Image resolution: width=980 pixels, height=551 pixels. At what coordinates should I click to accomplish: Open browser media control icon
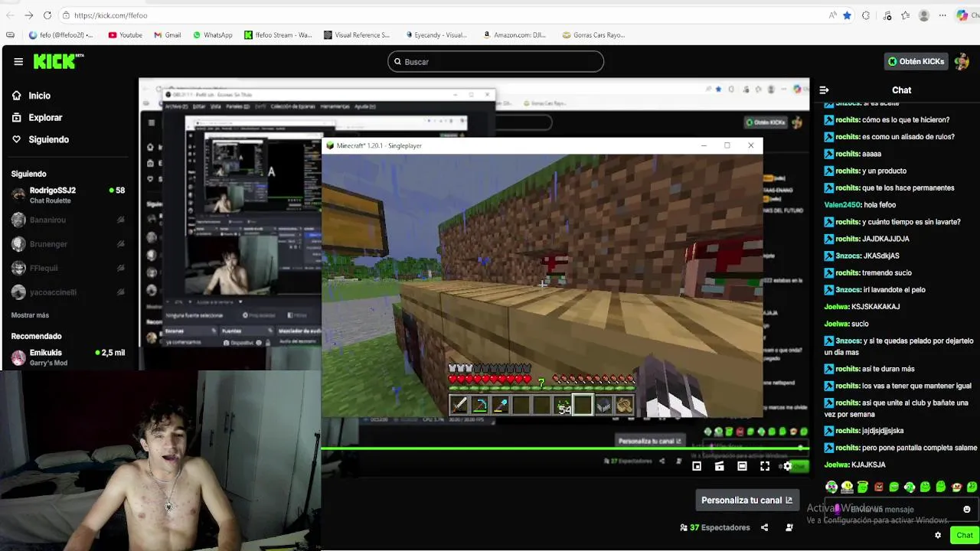[x=887, y=15]
